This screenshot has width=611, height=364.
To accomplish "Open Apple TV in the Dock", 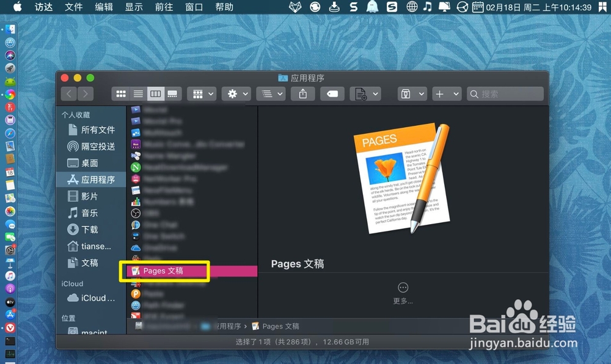I will pyautogui.click(x=10, y=302).
